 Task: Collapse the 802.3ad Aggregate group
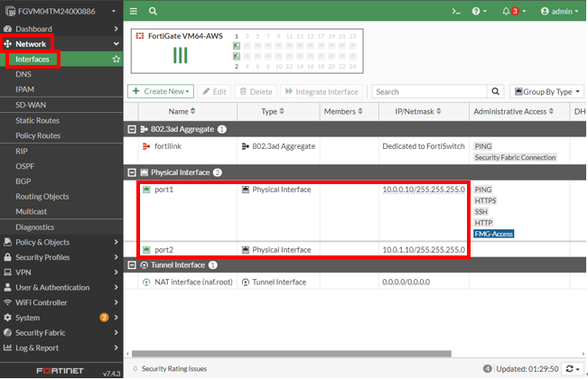click(132, 129)
